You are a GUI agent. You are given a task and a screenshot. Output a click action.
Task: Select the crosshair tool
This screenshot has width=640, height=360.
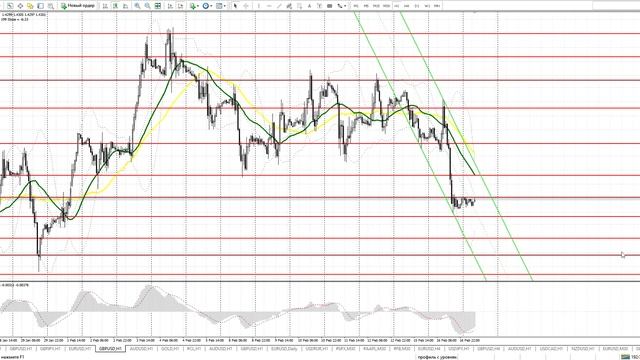pyautogui.click(x=246, y=6)
